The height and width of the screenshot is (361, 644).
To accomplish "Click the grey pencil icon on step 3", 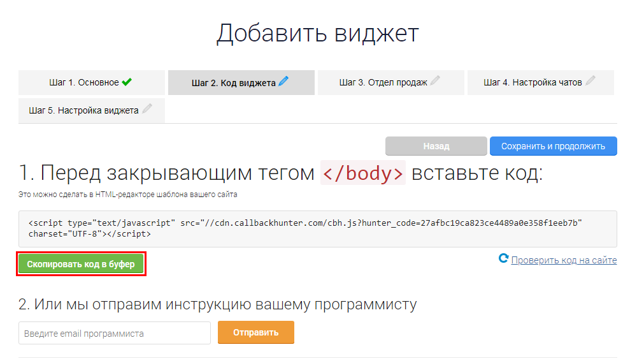I will pyautogui.click(x=435, y=80).
